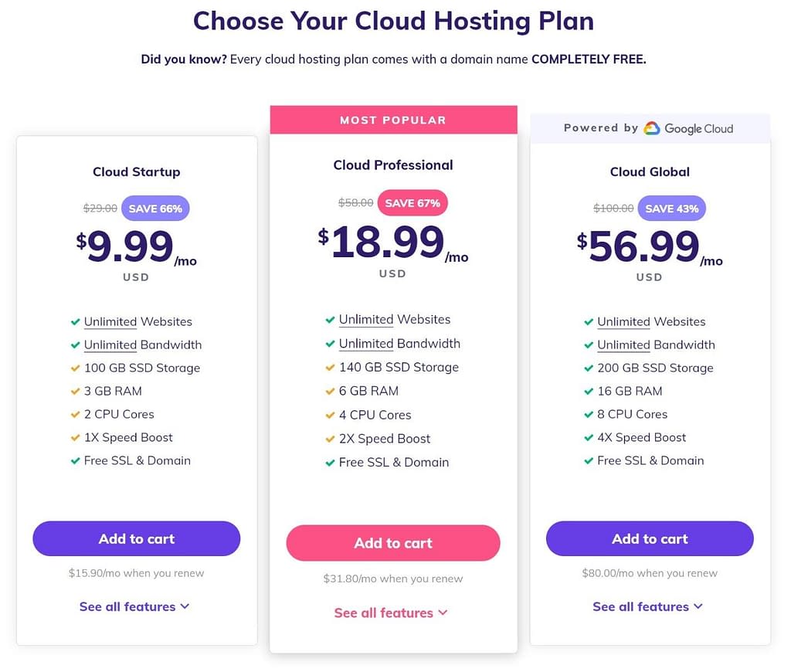Expand See all features under Cloud Professional
Screen dimensions: 791x672
pos(390,613)
